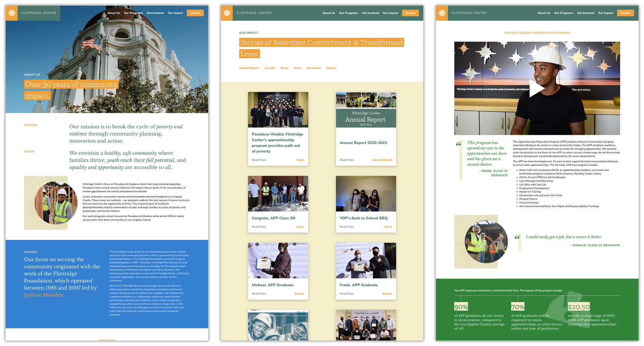Screen dimensions: 644x346
Task: Open Our Impact menu on Apprenticeship page
Action: point(605,13)
